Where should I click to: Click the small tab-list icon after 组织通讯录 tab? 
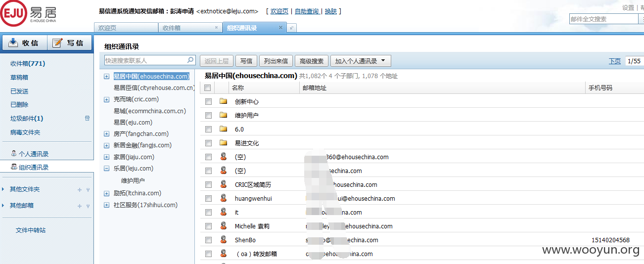click(x=292, y=28)
